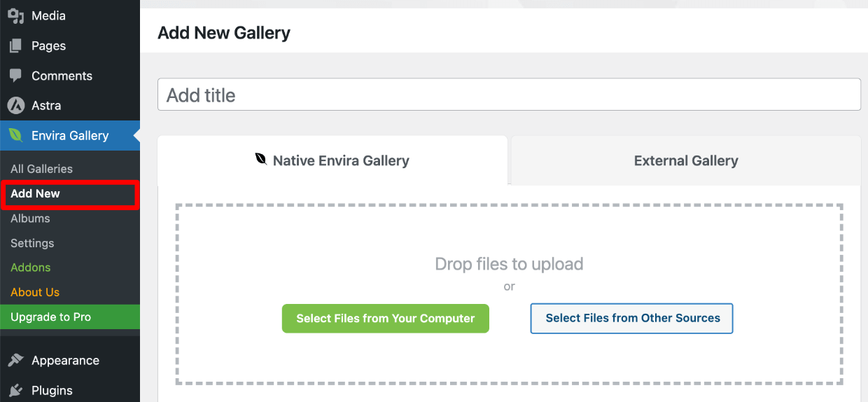Switch to the External Gallery tab
The width and height of the screenshot is (868, 402).
point(686,160)
